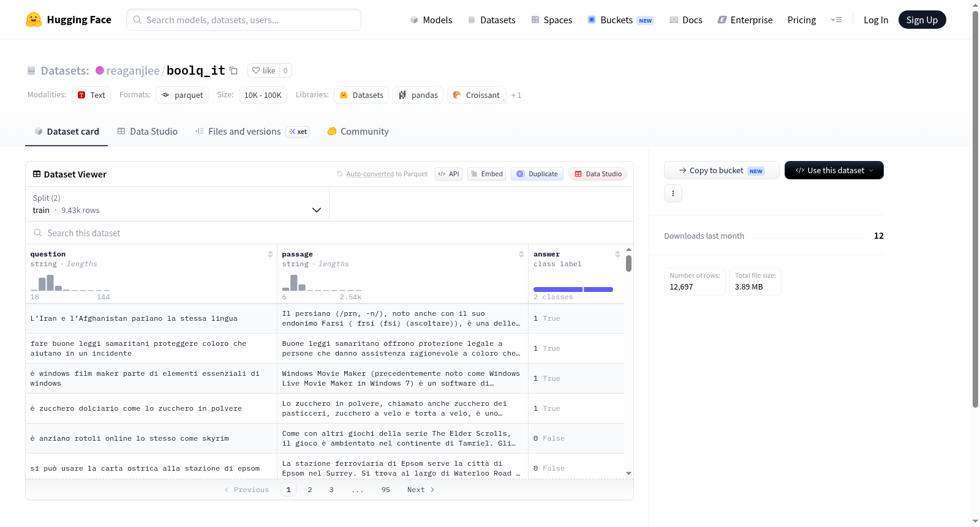Viewport: 980px width, 527px height.
Task: Click the Epsom station passage cell
Action: click(402, 468)
